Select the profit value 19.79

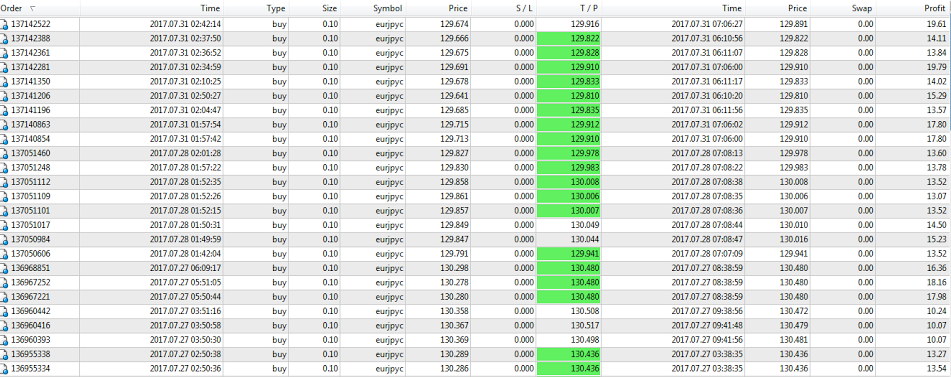[x=937, y=67]
